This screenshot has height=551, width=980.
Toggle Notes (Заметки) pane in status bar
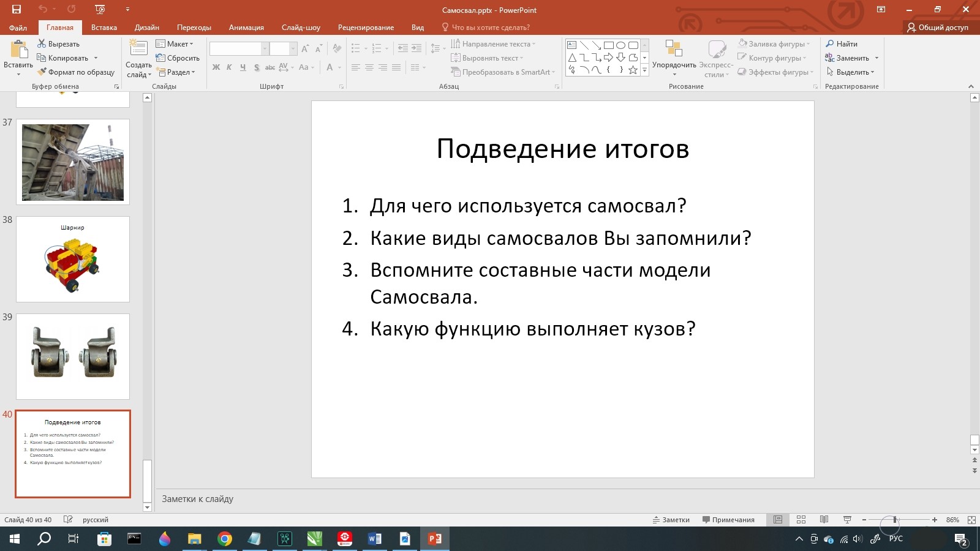tap(671, 520)
